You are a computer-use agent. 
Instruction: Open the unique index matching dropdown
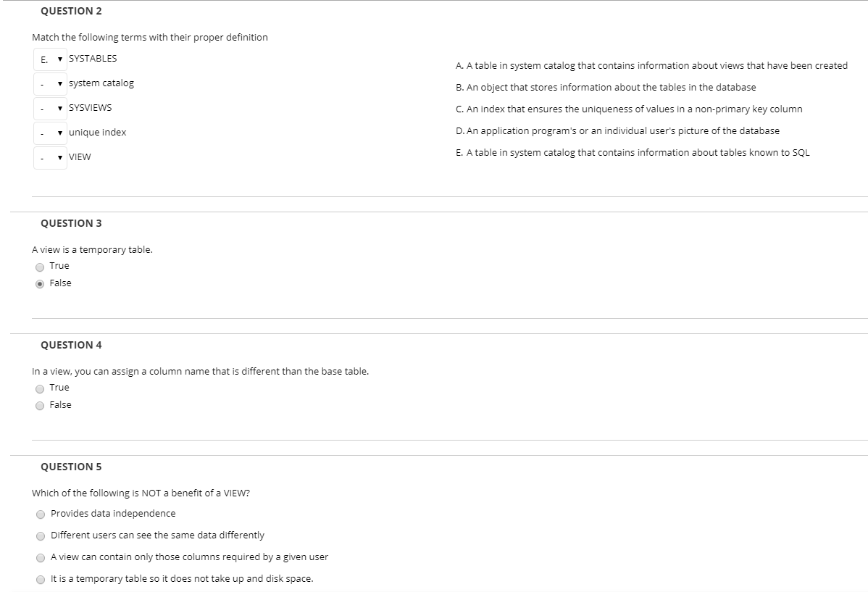(x=50, y=133)
